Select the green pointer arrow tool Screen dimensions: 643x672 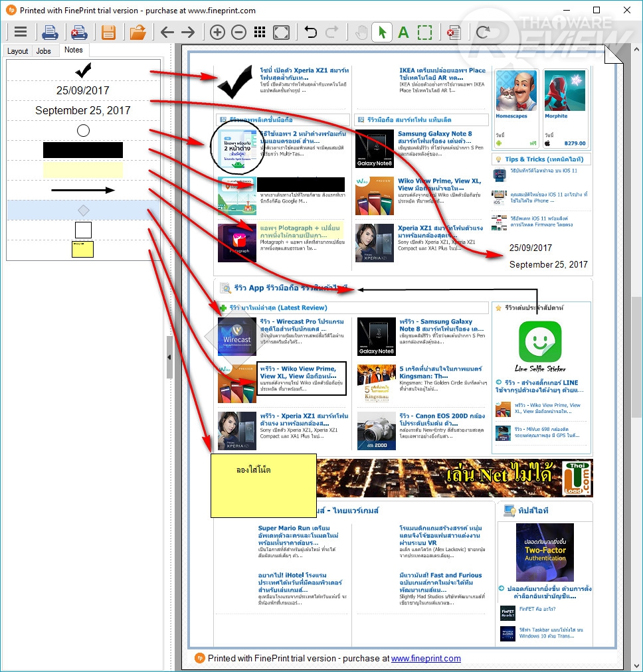pos(382,32)
